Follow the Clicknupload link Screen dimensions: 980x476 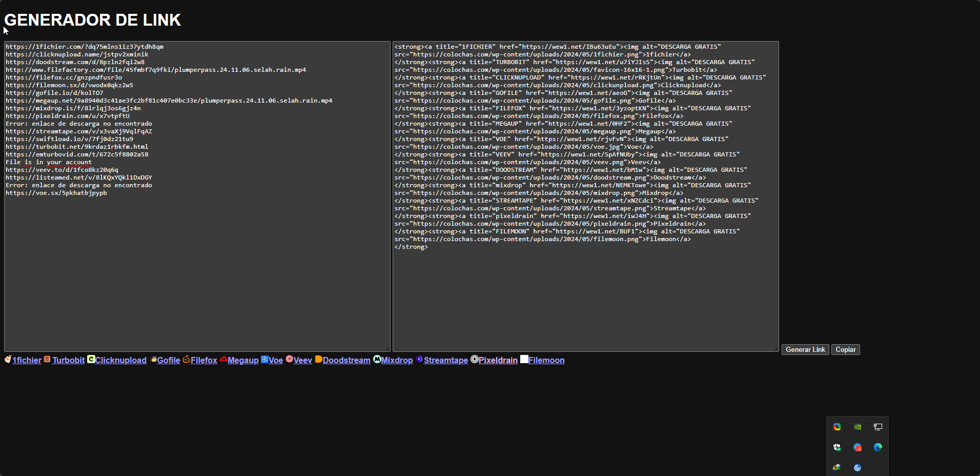(120, 360)
